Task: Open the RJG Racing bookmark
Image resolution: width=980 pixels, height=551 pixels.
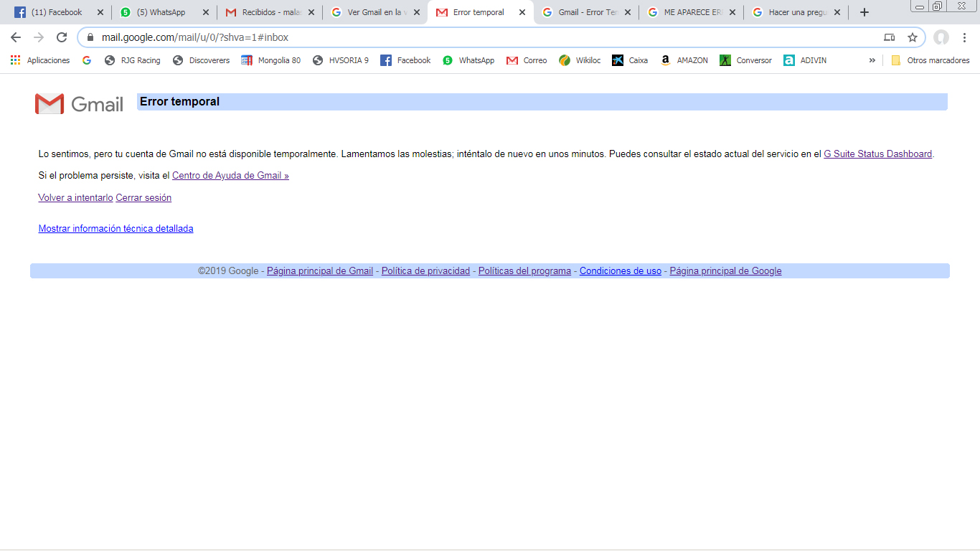Action: point(132,60)
